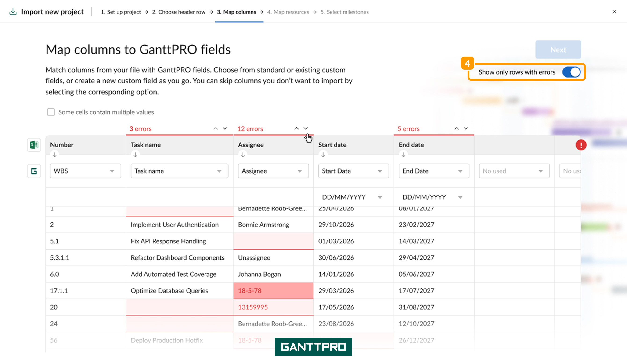Go to next End date error
This screenshot has width=627, height=364.
point(466,128)
